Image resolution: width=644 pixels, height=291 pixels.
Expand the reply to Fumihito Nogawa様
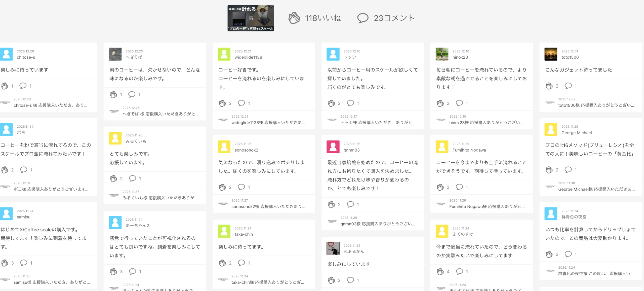click(x=487, y=206)
